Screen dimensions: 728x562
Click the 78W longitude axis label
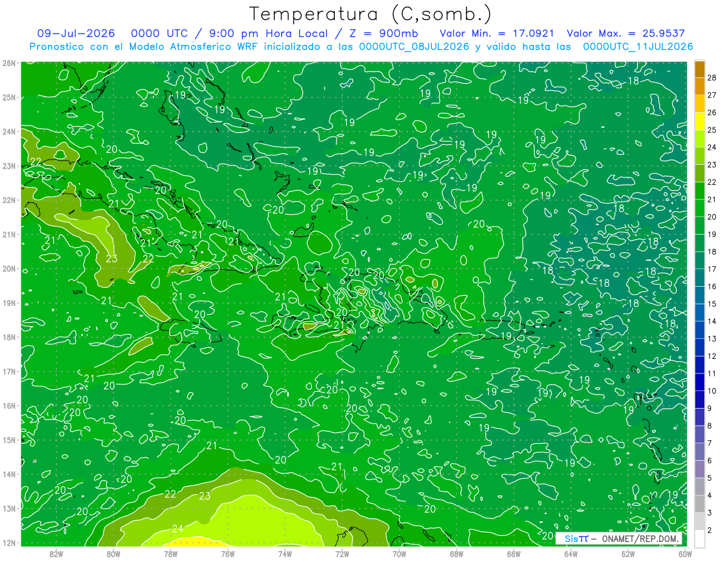click(x=170, y=553)
